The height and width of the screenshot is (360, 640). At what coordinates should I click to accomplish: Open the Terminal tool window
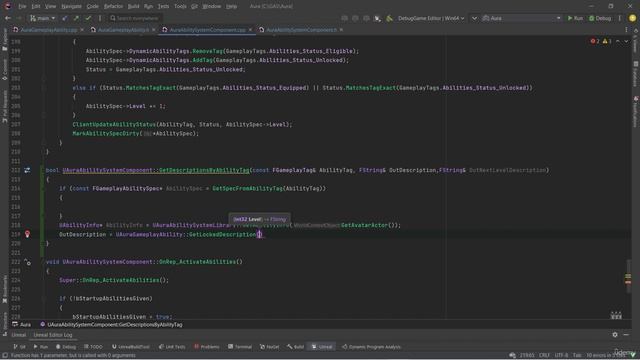(x=240, y=347)
